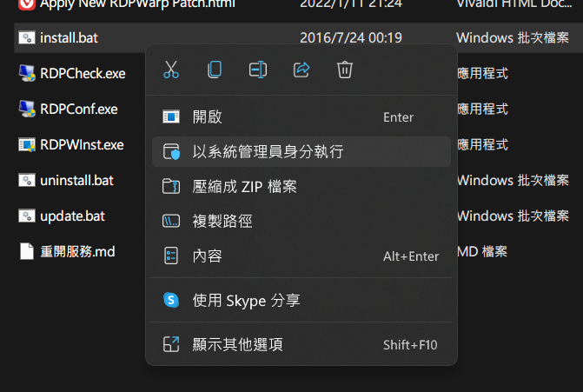This screenshot has height=392, width=583.
Task: Choose 使用 Skype 分享 option
Action: [301, 300]
